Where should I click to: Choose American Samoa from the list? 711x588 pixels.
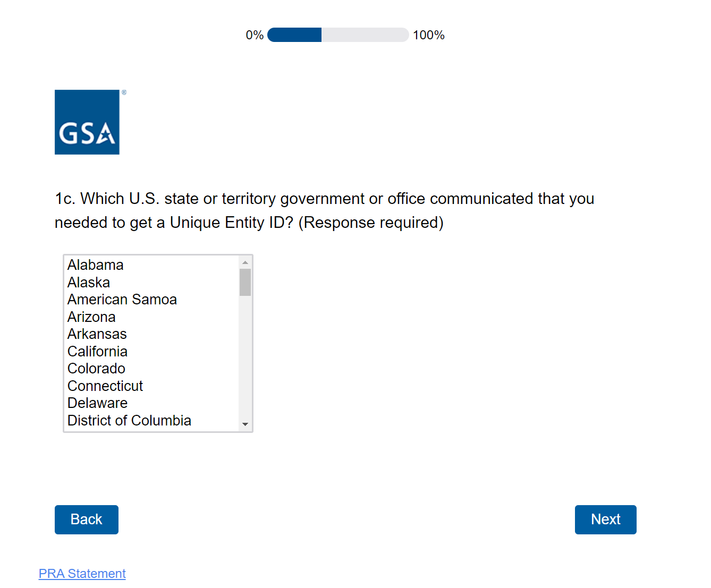[122, 300]
